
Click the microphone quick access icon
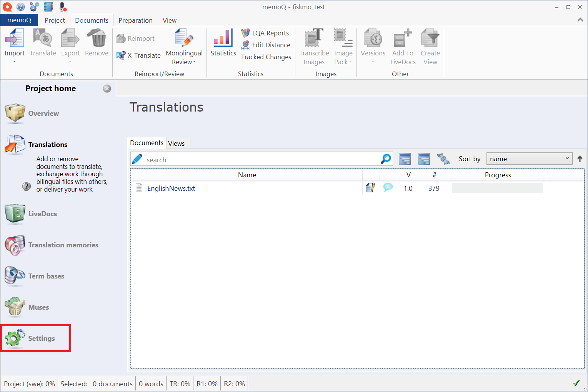point(63,7)
